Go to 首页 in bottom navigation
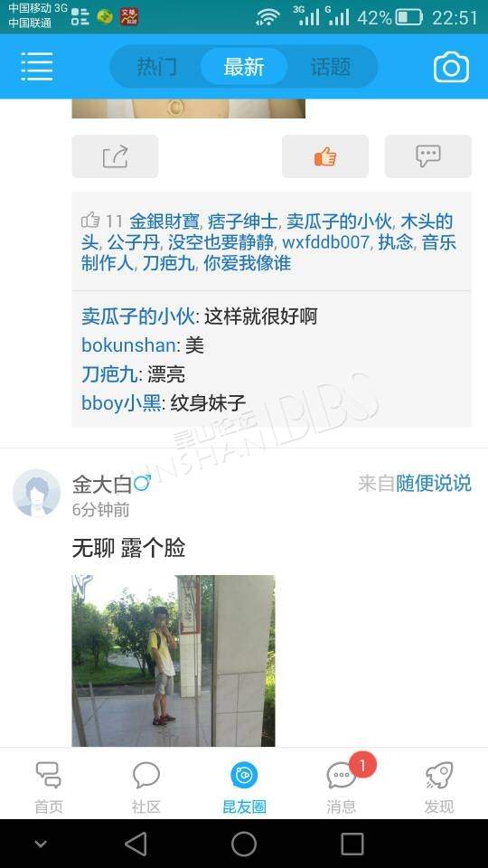The height and width of the screenshot is (868, 488). coord(49,787)
